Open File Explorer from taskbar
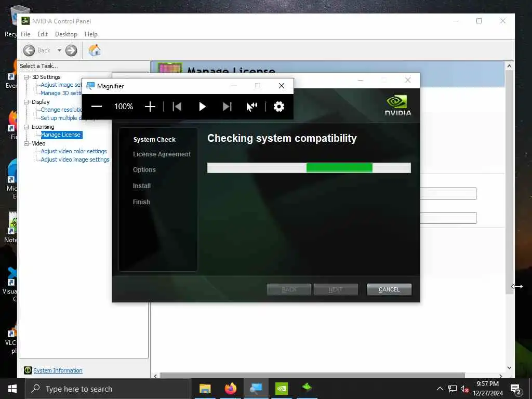 (x=205, y=389)
